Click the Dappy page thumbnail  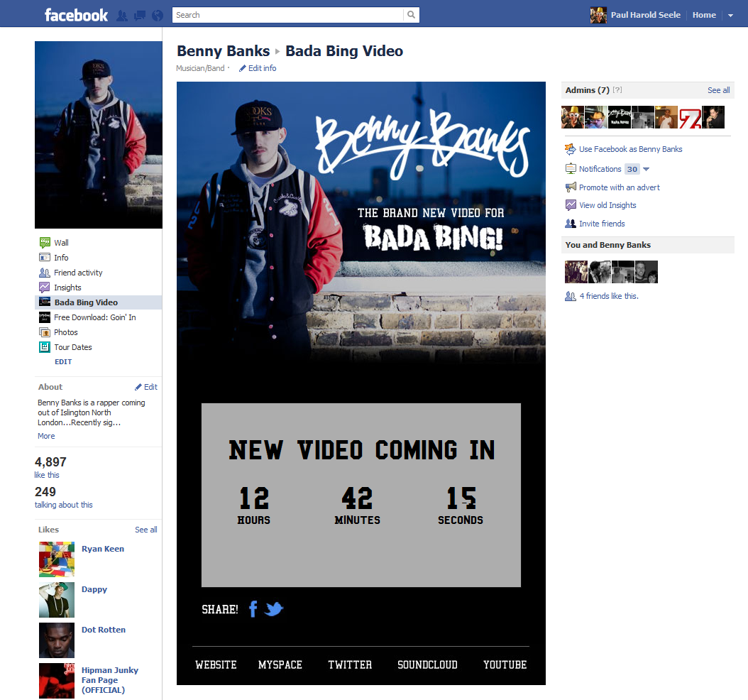[x=57, y=600]
